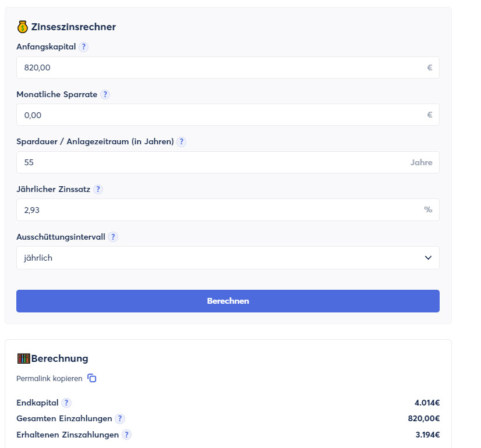Click the copy icon next to Permalink kopieren
Image resolution: width=481 pixels, height=448 pixels.
click(92, 378)
